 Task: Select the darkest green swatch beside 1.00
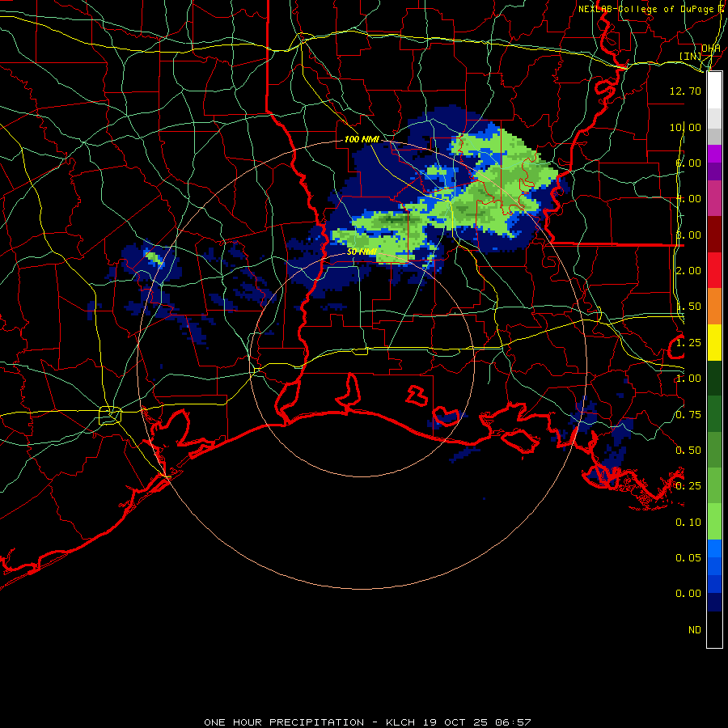pos(714,378)
